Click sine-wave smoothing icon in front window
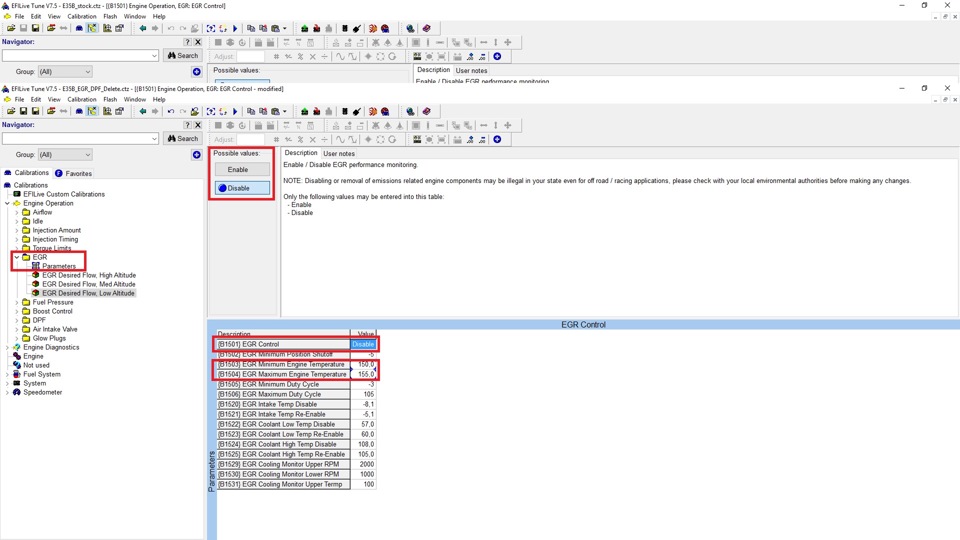This screenshot has width=960, height=540. click(x=340, y=140)
